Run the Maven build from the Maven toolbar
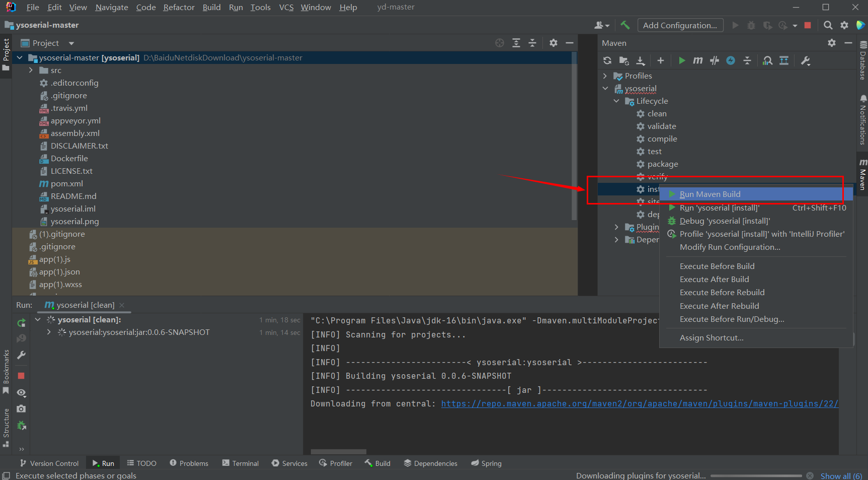 [682, 60]
